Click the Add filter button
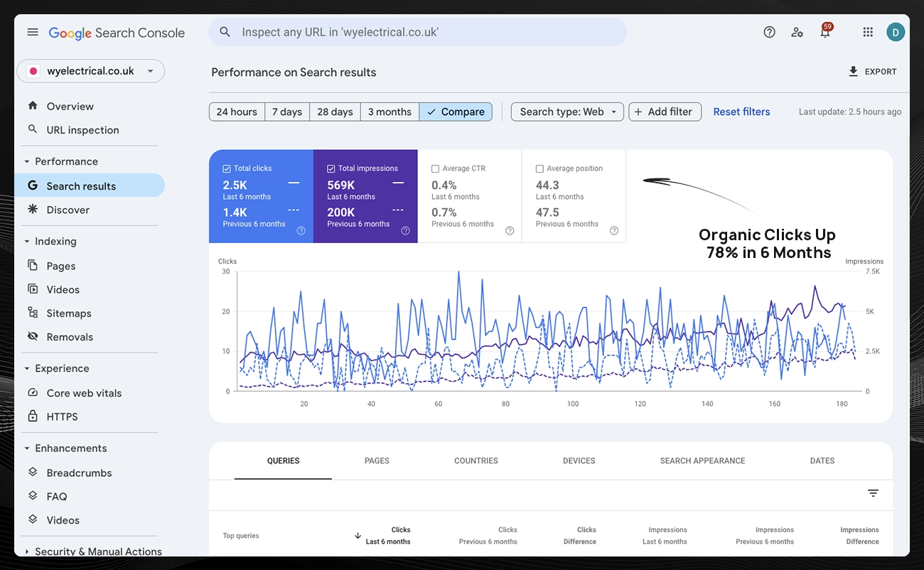 click(665, 112)
